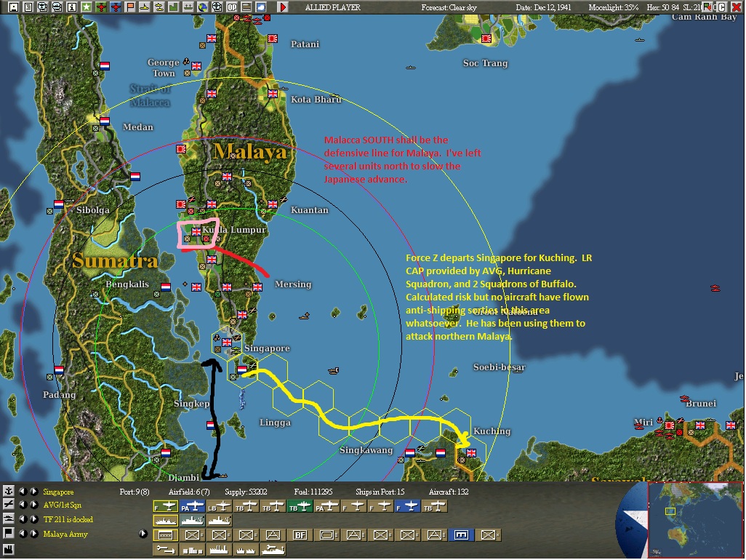Click the anchor port icon beside Singapore row

click(x=9, y=491)
